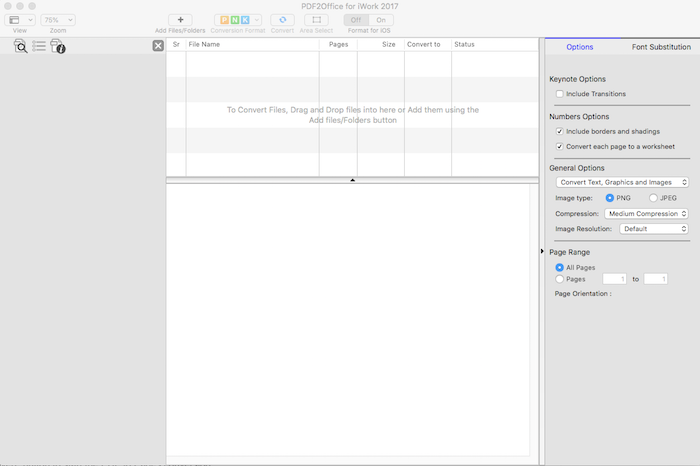Click the Size column header

pyautogui.click(x=381, y=44)
